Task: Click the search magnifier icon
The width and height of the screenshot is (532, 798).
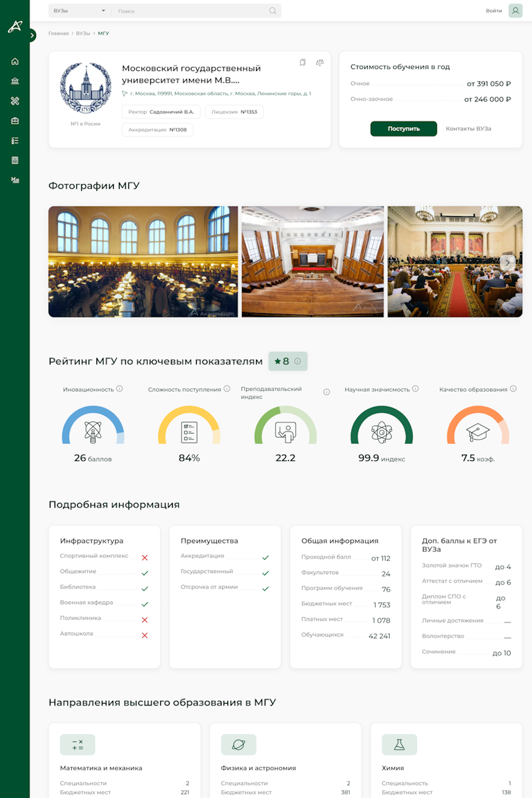Action: click(x=273, y=11)
